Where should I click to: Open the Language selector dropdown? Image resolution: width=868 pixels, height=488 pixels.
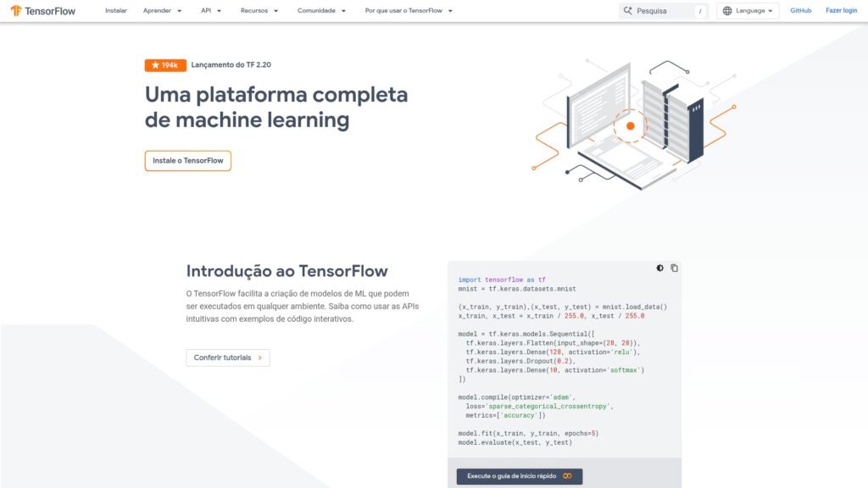748,11
